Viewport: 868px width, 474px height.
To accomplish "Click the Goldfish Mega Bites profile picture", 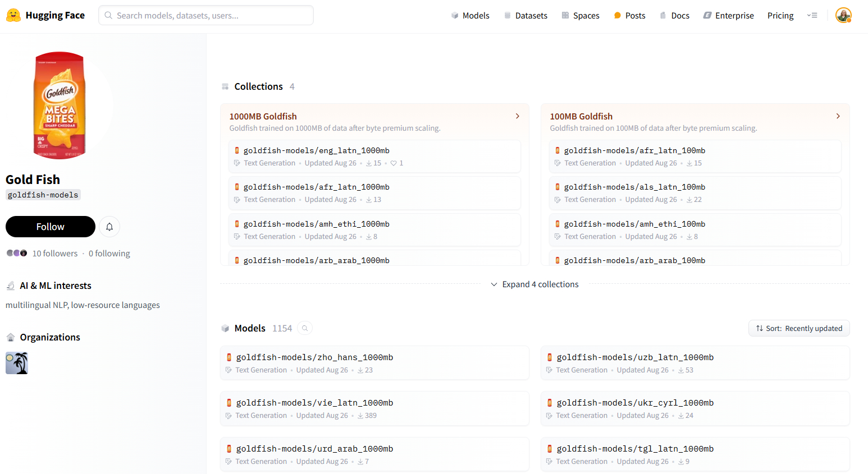I will (60, 105).
